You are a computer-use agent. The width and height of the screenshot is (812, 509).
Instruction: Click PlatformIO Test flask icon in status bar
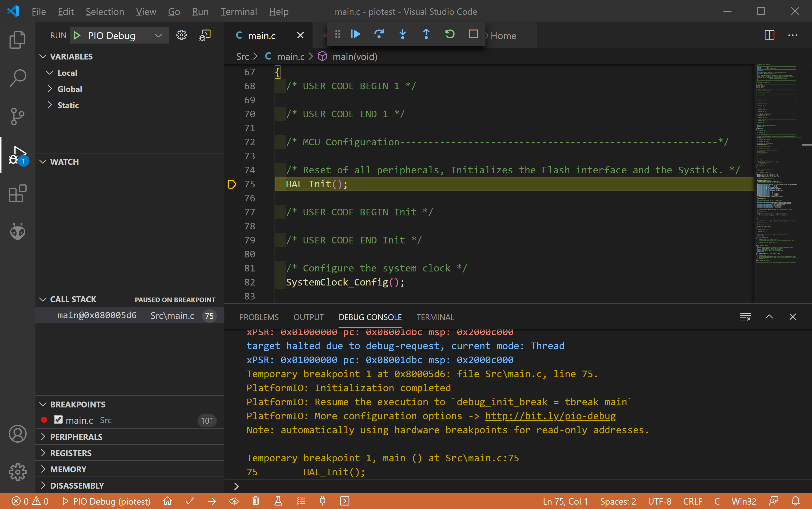point(278,501)
